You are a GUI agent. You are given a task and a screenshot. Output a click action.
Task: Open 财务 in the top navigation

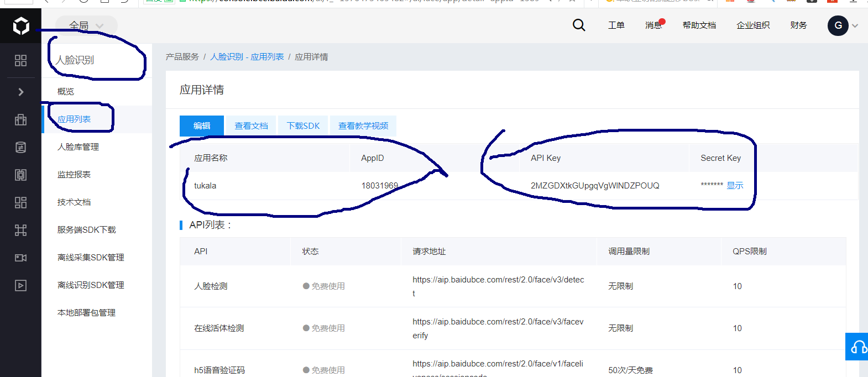798,25
